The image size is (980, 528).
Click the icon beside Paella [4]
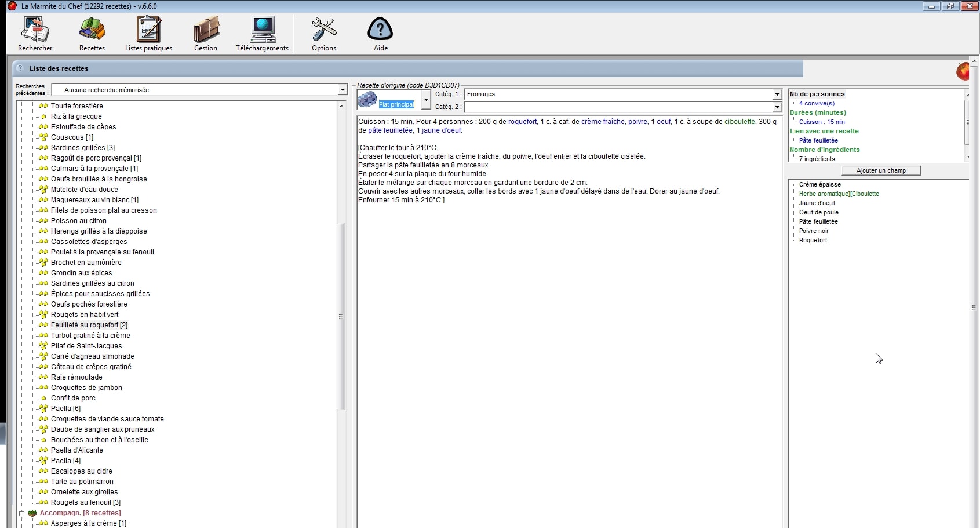click(x=43, y=461)
